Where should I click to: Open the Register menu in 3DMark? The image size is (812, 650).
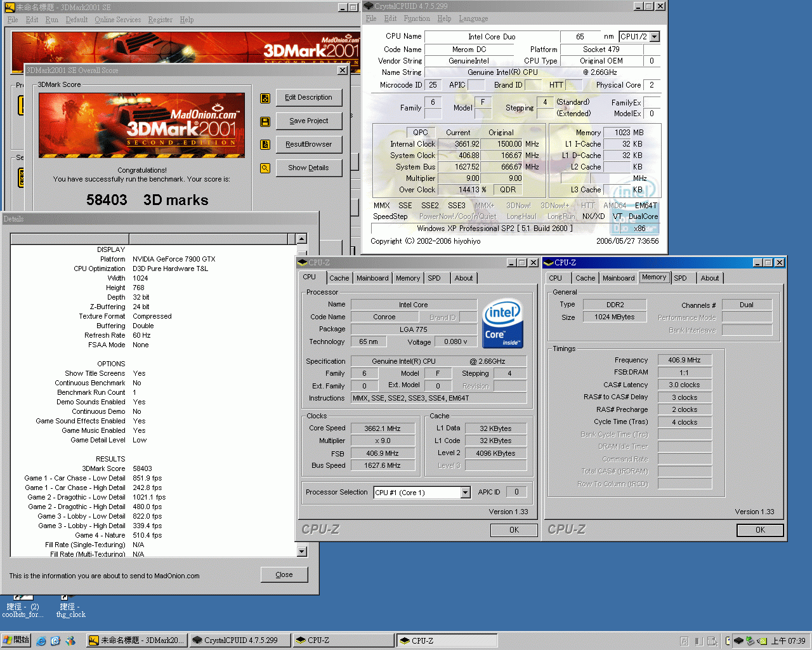[160, 20]
